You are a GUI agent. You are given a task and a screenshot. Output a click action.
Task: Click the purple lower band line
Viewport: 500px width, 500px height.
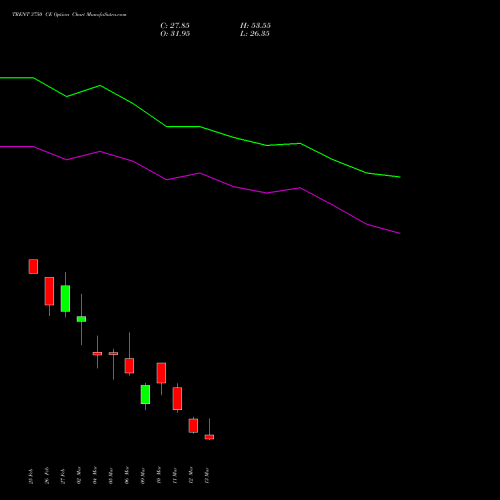[200, 173]
